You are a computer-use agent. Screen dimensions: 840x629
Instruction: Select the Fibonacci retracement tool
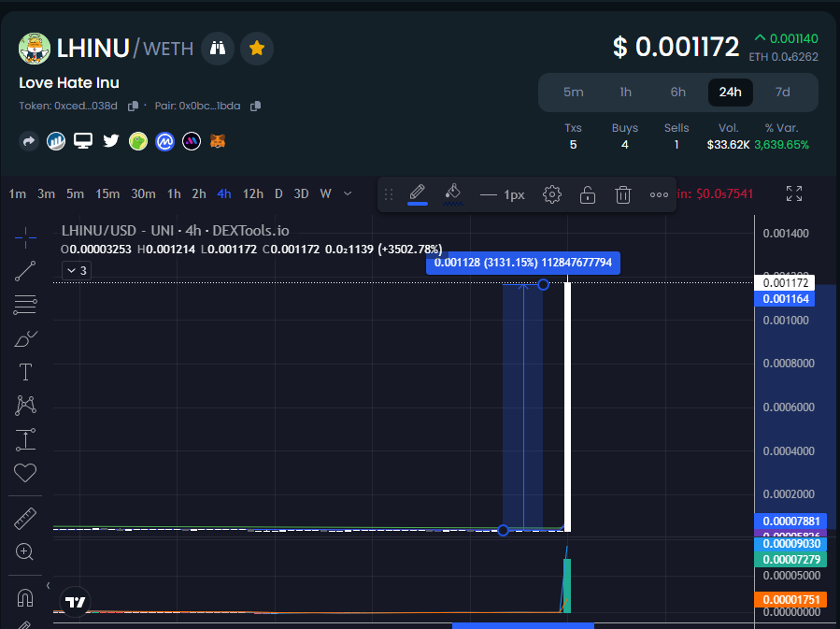point(25,305)
